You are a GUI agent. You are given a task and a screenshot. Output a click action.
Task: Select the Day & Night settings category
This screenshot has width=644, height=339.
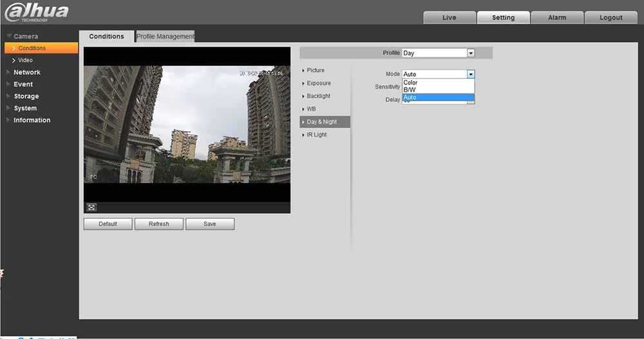325,122
